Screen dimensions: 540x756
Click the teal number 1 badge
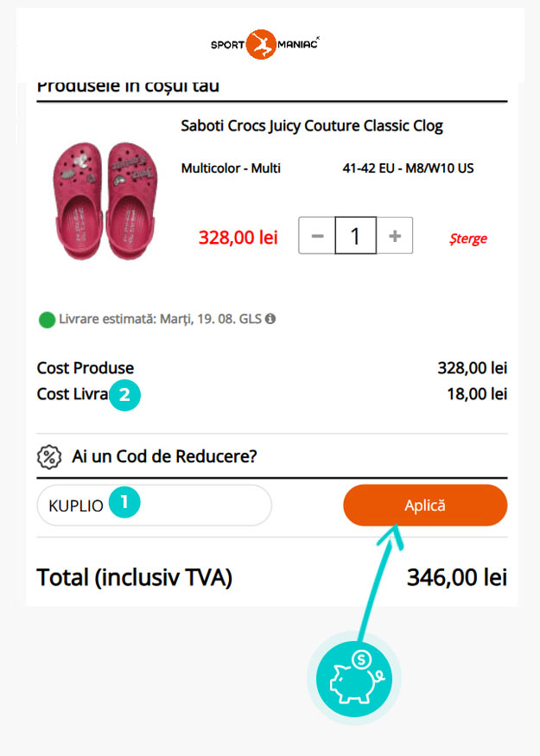125,501
